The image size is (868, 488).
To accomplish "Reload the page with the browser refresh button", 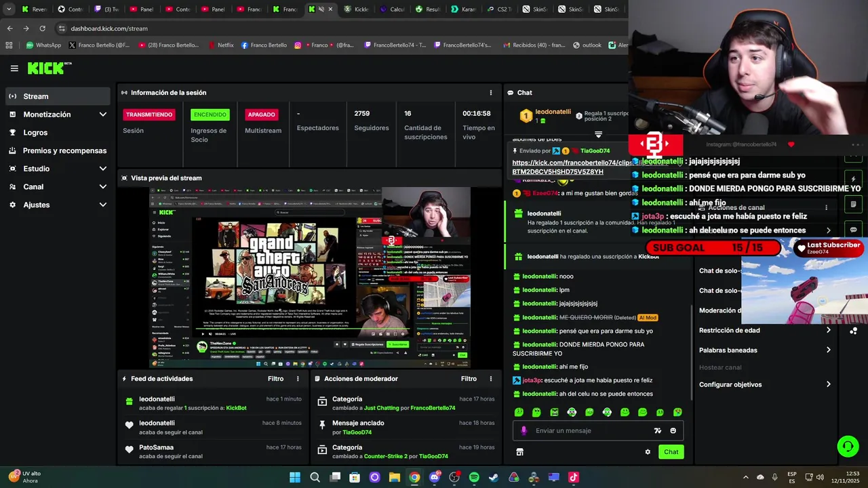I will (x=42, y=28).
